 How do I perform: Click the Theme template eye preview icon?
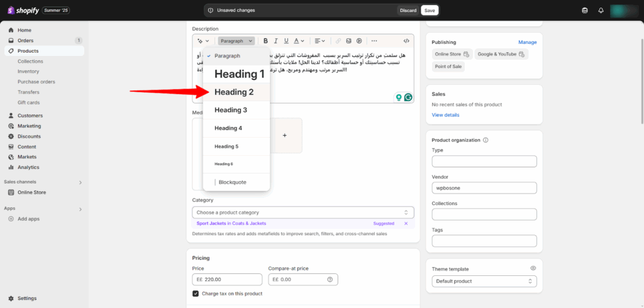[x=533, y=268]
